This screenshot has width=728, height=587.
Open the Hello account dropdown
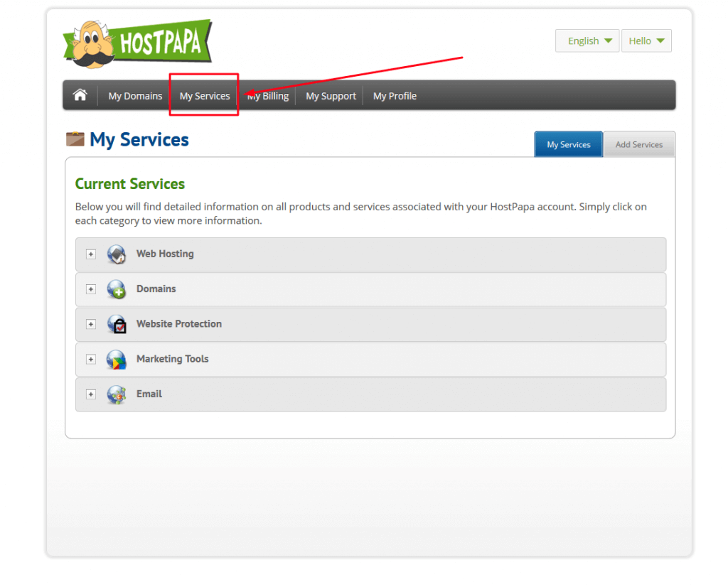[x=646, y=41]
